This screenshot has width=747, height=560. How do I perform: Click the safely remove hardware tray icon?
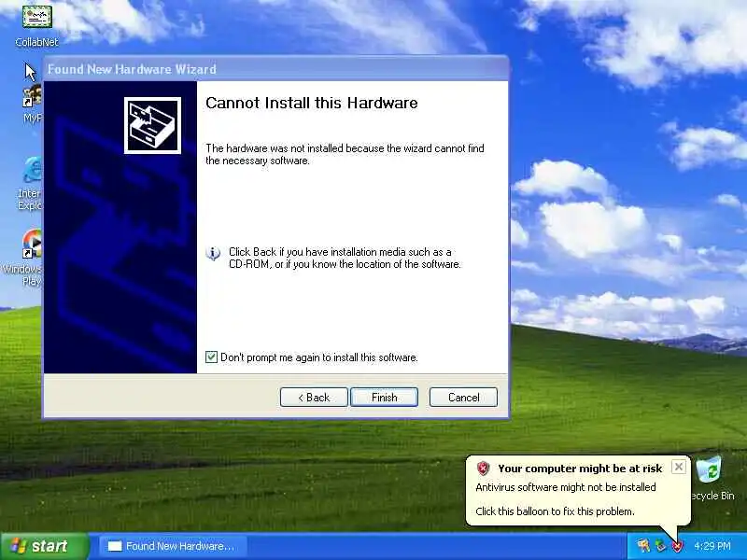[x=660, y=546]
